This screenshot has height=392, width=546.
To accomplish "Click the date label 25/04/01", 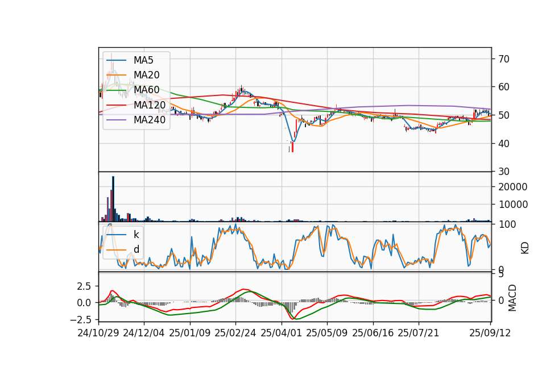I will pos(282,333).
